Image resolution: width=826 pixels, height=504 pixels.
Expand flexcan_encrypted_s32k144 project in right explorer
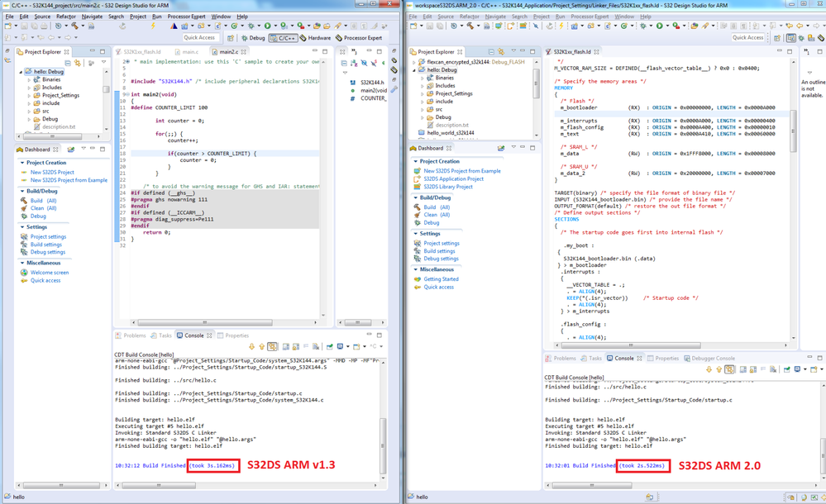(414, 62)
